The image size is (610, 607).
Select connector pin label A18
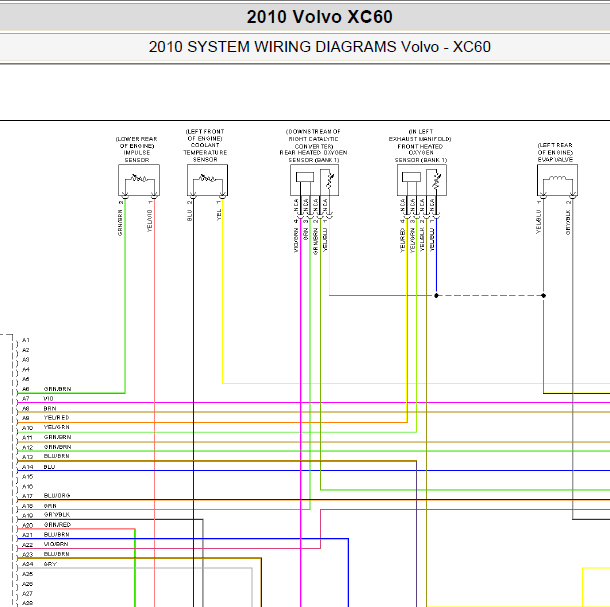tap(27, 506)
